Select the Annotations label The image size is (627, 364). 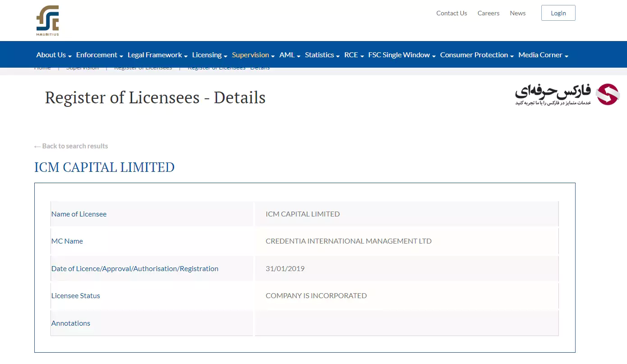pos(71,323)
